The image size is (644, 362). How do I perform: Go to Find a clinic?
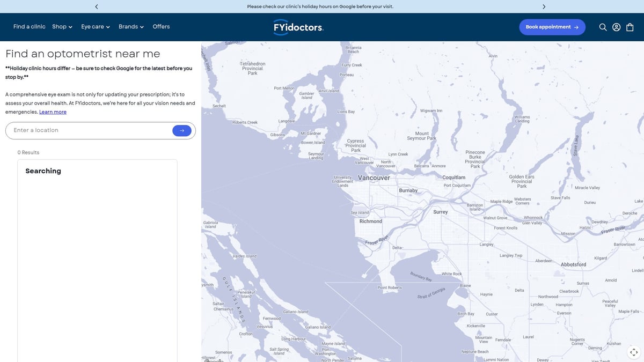(x=30, y=27)
